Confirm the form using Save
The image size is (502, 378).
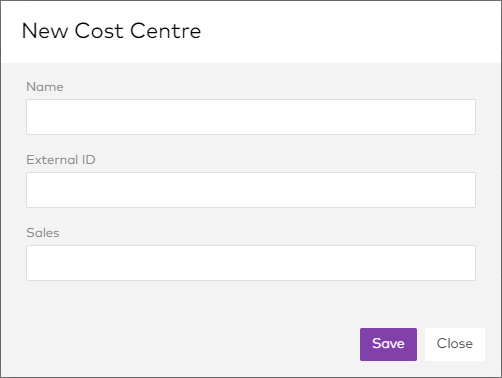[x=388, y=344]
